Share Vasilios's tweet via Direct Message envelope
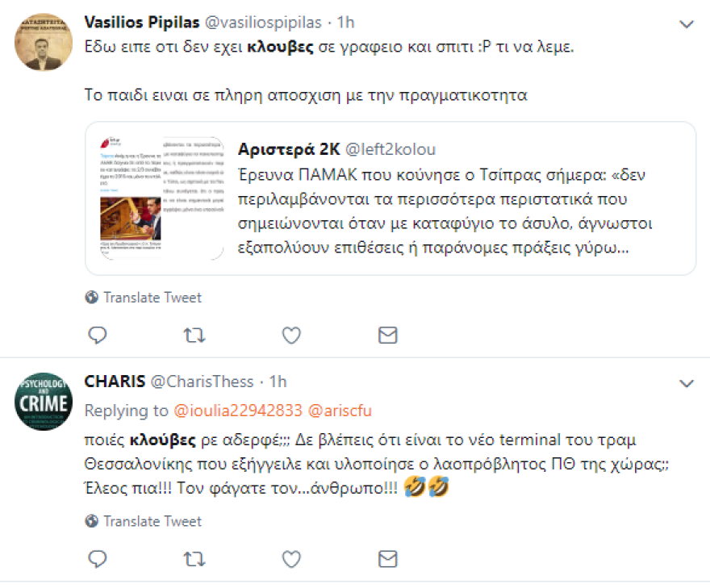The width and height of the screenshot is (710, 588). (387, 335)
